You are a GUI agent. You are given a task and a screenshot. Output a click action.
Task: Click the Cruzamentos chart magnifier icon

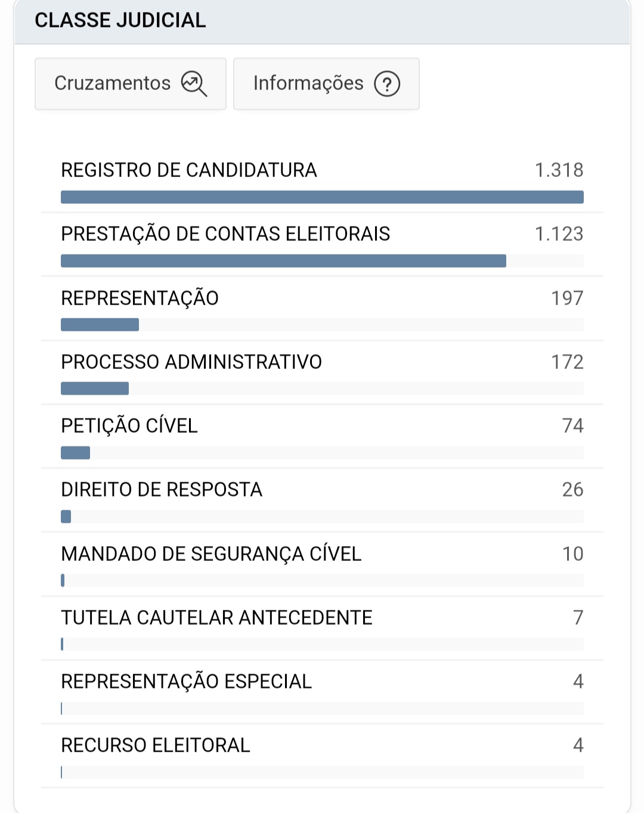(x=194, y=83)
